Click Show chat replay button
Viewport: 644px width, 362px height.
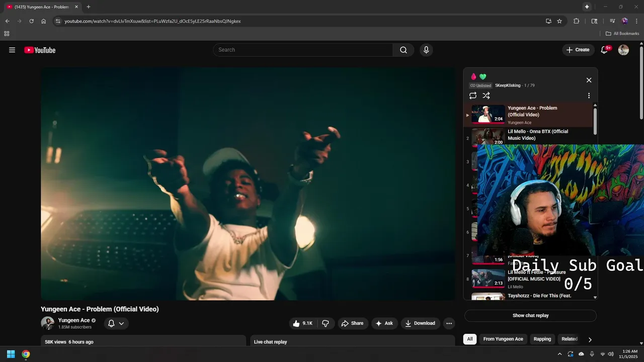coord(530,316)
